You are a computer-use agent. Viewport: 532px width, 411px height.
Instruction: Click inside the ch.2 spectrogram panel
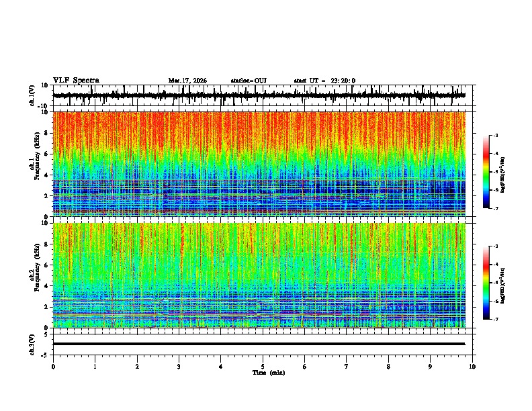pyautogui.click(x=259, y=275)
